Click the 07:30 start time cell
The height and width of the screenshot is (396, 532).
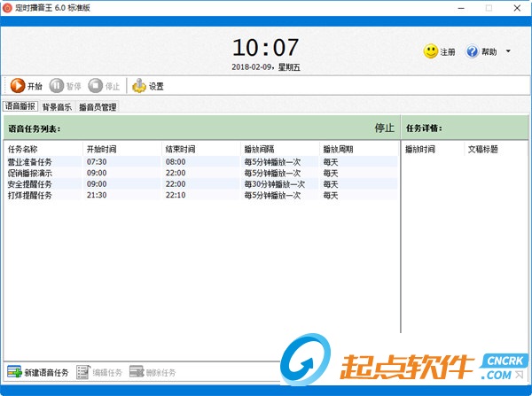click(97, 162)
